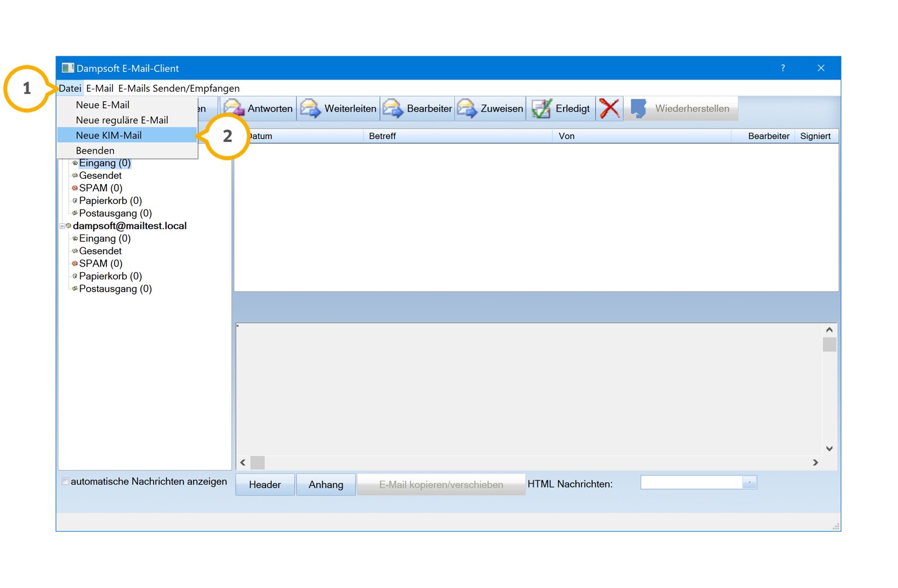Click the Bearbeiter toolbar button with envelope icon

(x=417, y=109)
